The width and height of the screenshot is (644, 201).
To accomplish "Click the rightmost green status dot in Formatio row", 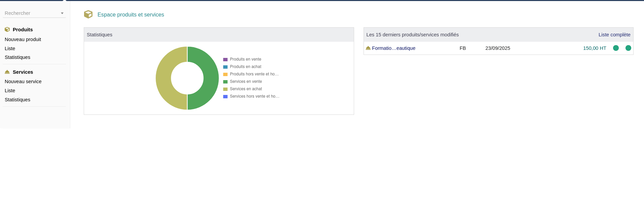I will (628, 48).
